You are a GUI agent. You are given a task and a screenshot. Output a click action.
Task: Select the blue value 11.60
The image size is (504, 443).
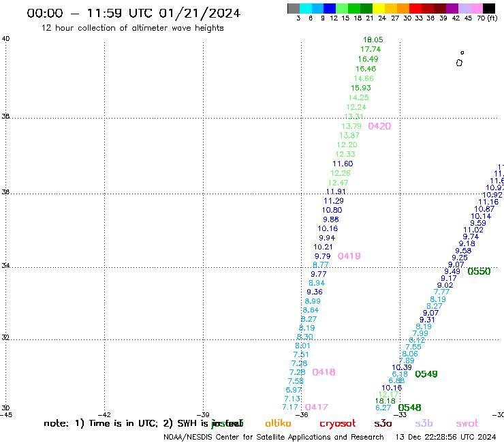[343, 164]
